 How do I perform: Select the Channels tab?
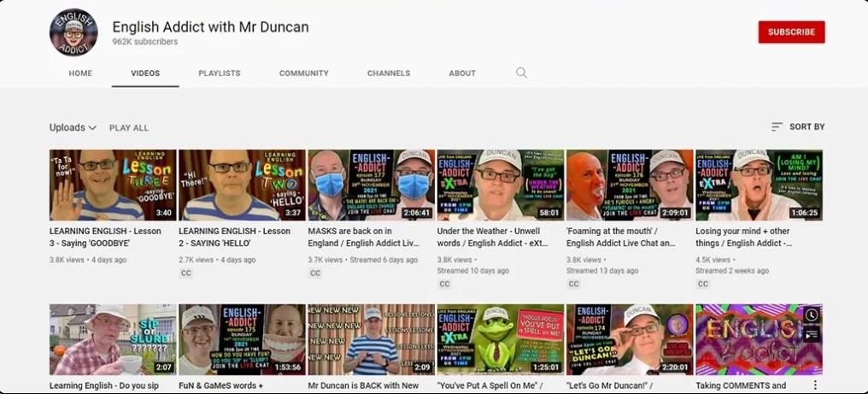389,74
